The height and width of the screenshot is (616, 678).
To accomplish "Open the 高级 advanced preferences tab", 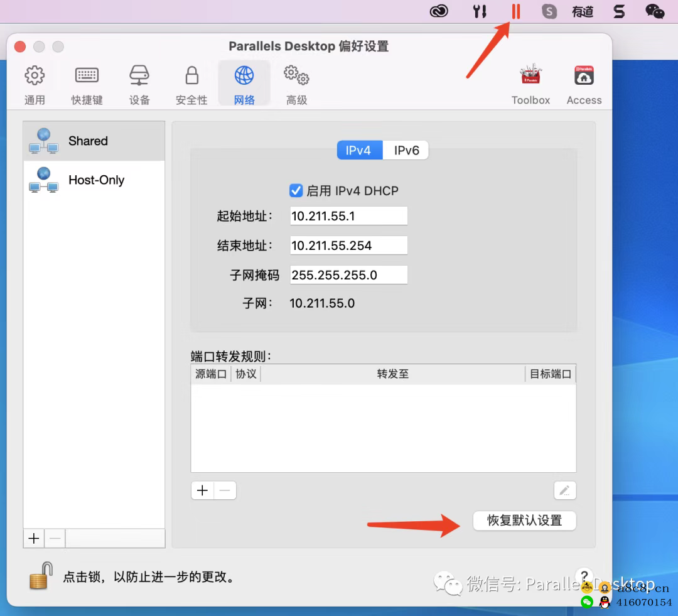I will (x=296, y=85).
